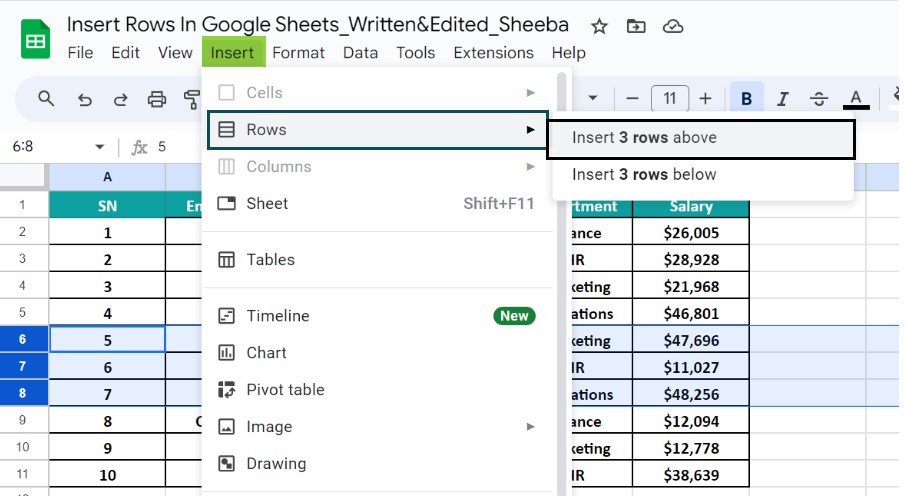Open the Edit menu
Screen dimensions: 906x498
(125, 53)
